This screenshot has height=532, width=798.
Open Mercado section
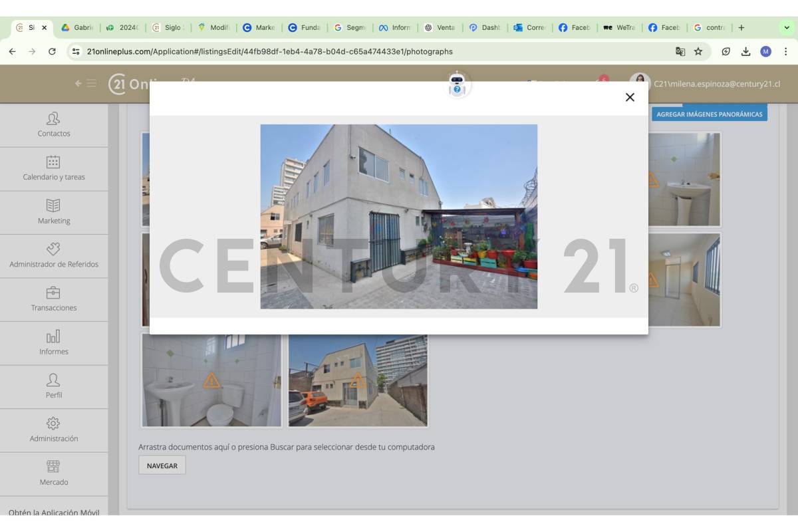[54, 474]
